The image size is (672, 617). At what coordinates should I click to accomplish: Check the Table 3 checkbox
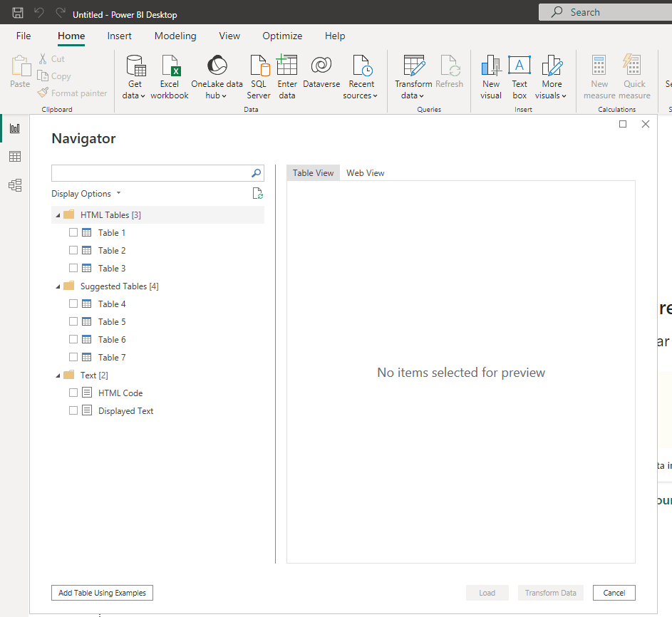pyautogui.click(x=73, y=268)
